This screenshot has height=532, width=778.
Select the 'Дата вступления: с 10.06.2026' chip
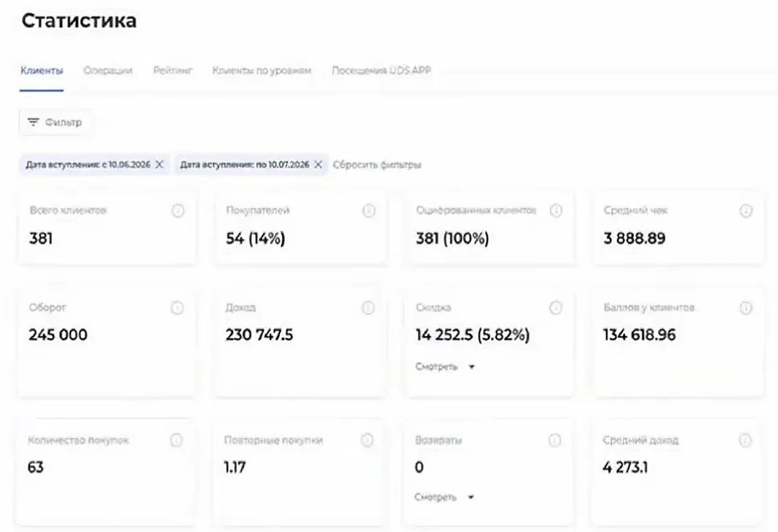(x=95, y=164)
